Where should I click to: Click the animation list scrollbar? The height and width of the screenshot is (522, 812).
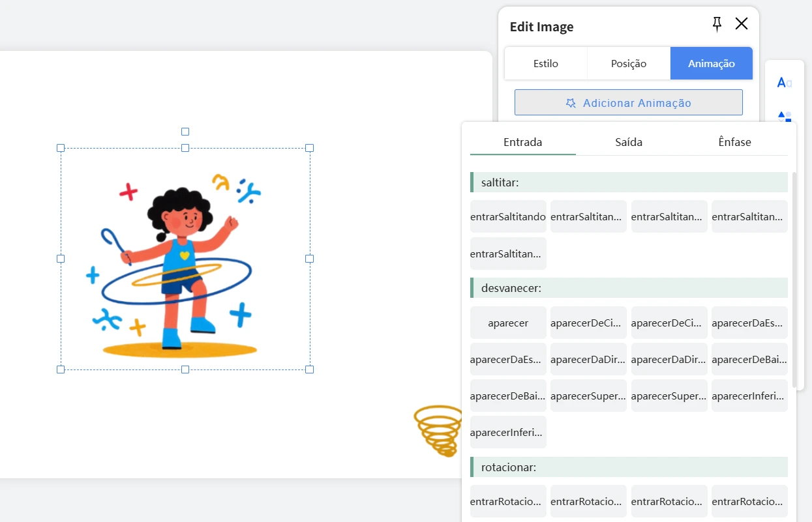(x=794, y=280)
